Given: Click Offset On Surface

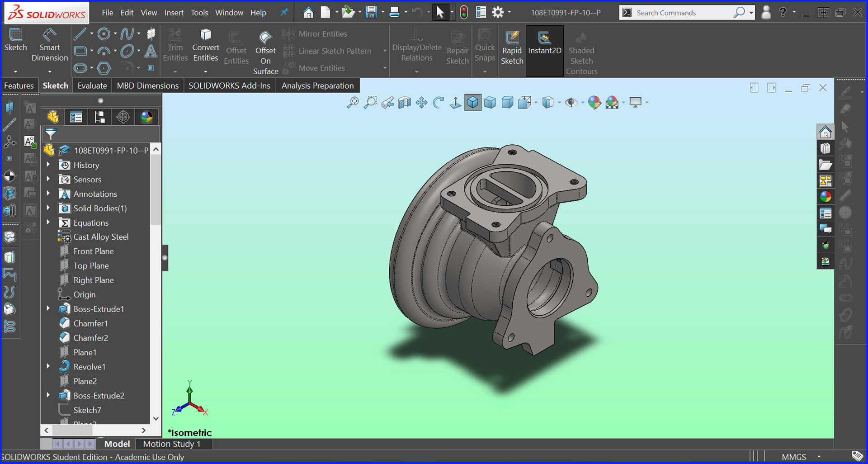Looking at the screenshot, I should click(265, 53).
